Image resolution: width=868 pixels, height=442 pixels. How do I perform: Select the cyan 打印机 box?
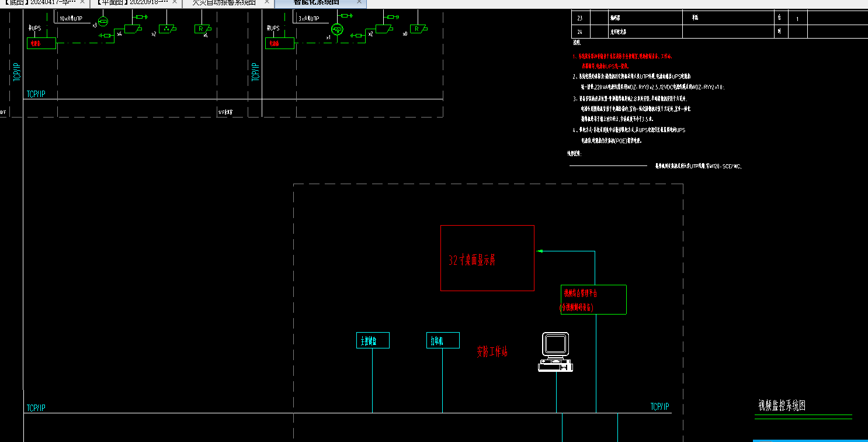[x=443, y=340]
